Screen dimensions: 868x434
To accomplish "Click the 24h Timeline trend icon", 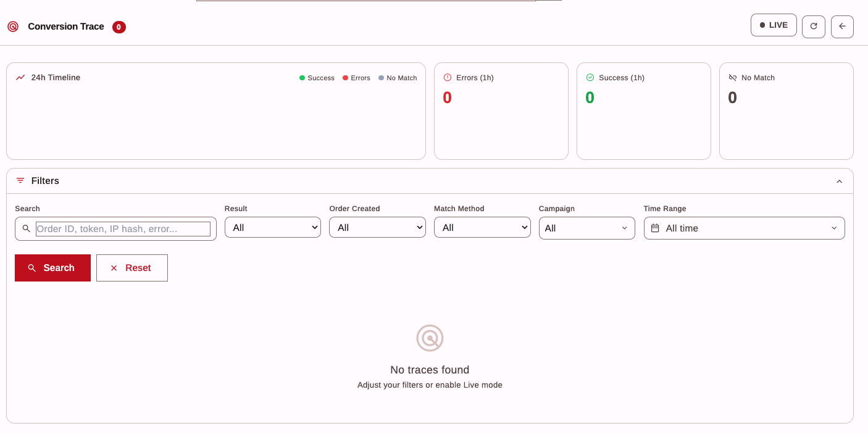I will tap(20, 78).
